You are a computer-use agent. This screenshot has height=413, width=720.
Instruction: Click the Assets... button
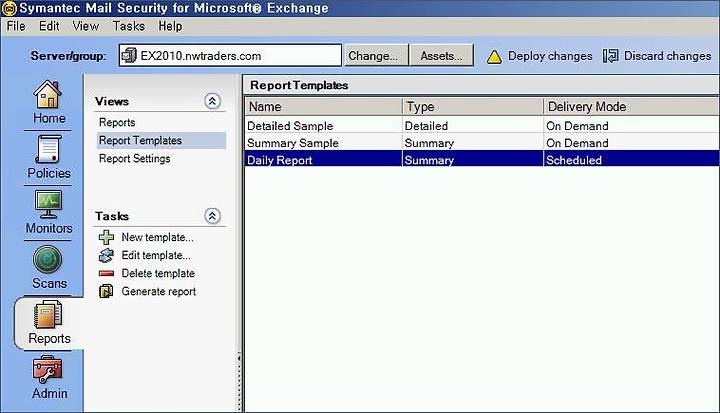442,56
